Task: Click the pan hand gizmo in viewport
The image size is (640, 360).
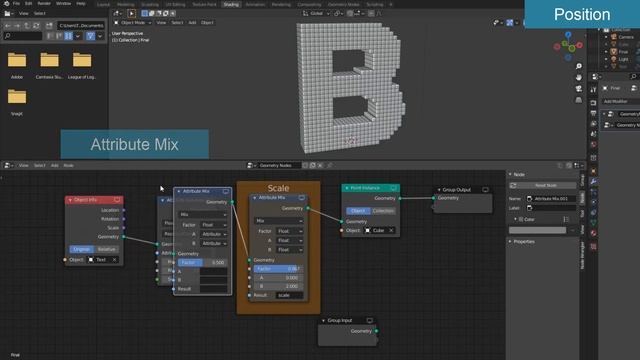Action: (x=579, y=77)
